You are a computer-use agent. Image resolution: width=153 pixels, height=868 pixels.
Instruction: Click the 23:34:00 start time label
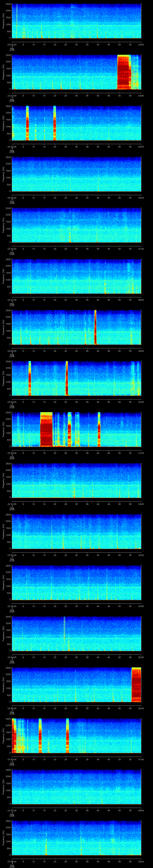12,657
